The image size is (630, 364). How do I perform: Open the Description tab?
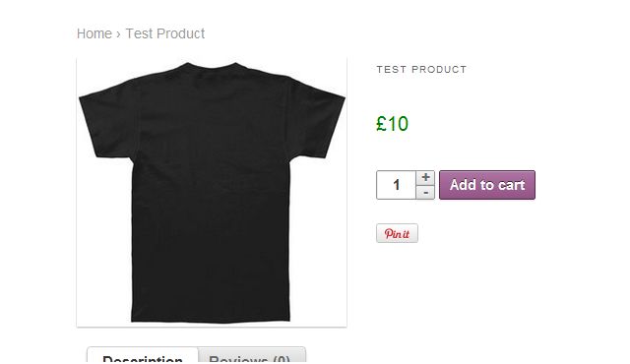pyautogui.click(x=143, y=357)
